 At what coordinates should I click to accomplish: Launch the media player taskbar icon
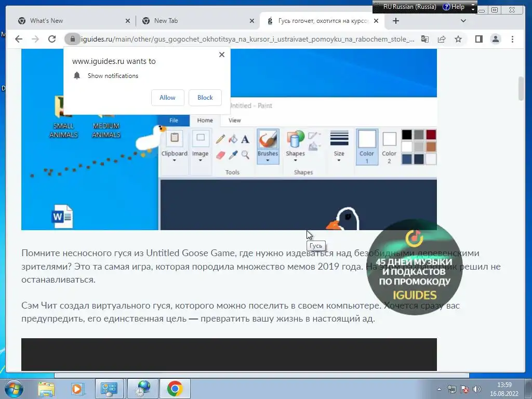(77, 389)
